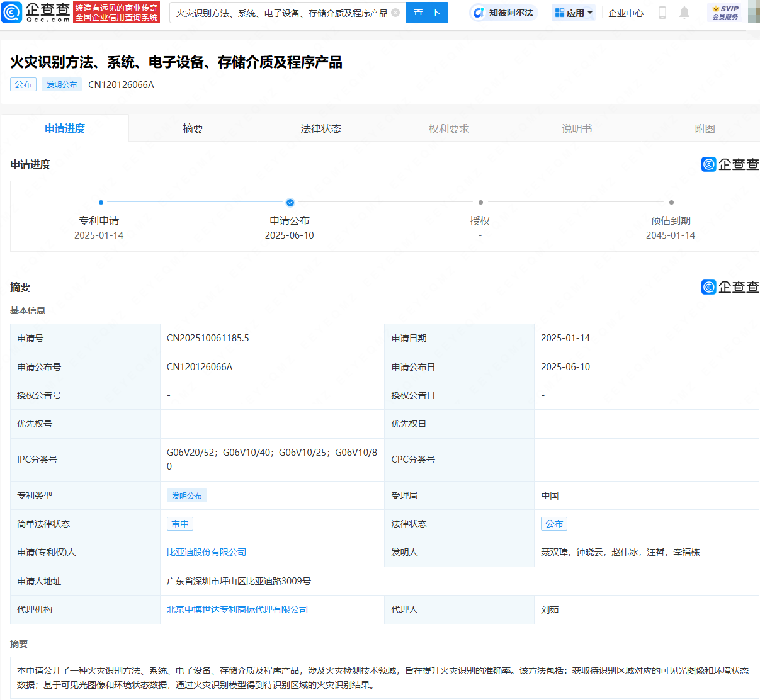
Task: Open SVIP 会员服务
Action: 725,13
